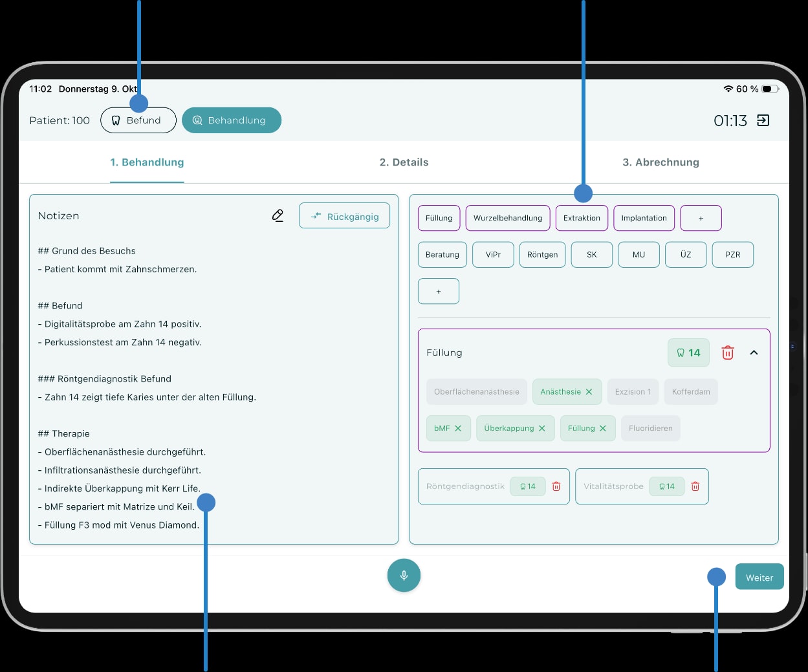Image resolution: width=808 pixels, height=672 pixels.
Task: Click the teal plus button below Beratung
Action: pyautogui.click(x=439, y=291)
